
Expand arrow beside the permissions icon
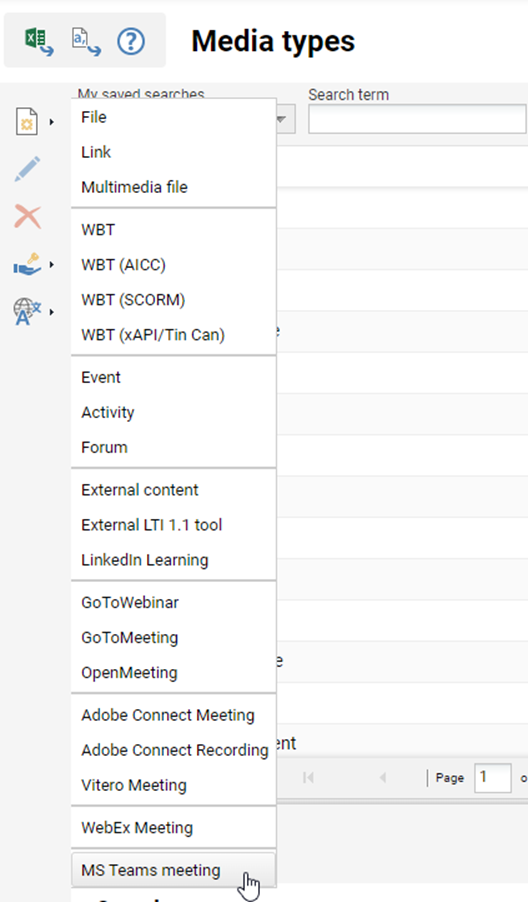[x=52, y=265]
